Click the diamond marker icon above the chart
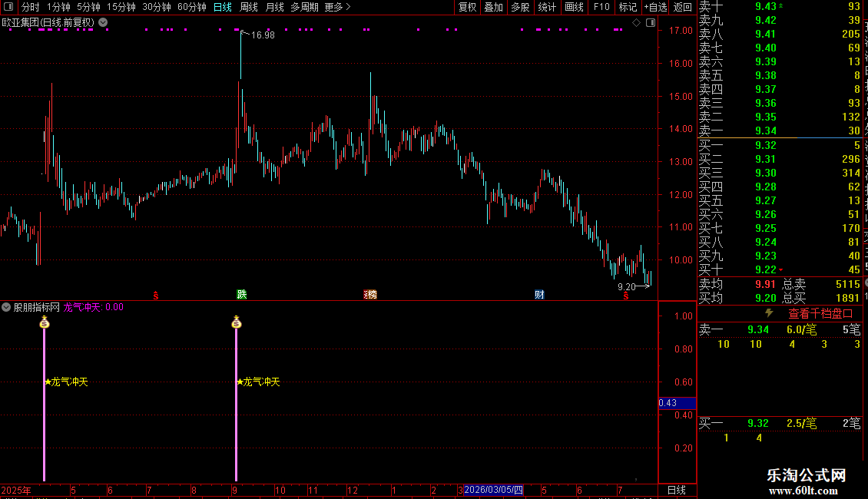The height and width of the screenshot is (499, 868). point(637,23)
